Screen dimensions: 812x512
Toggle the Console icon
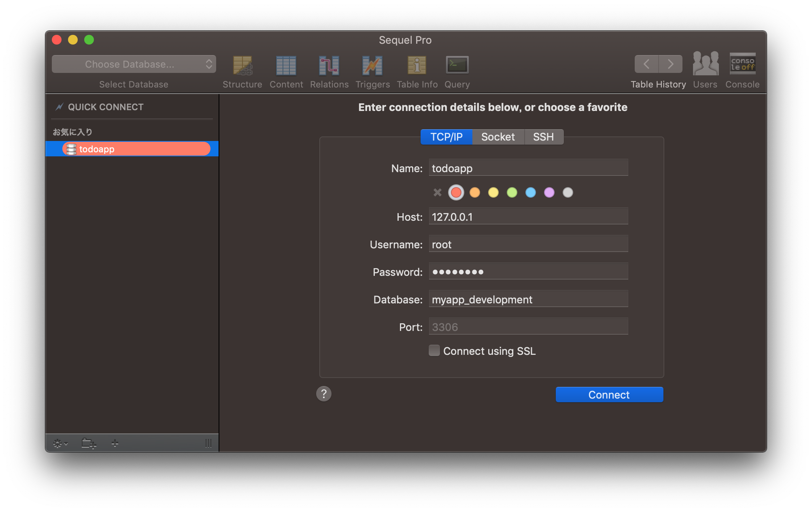[742, 64]
